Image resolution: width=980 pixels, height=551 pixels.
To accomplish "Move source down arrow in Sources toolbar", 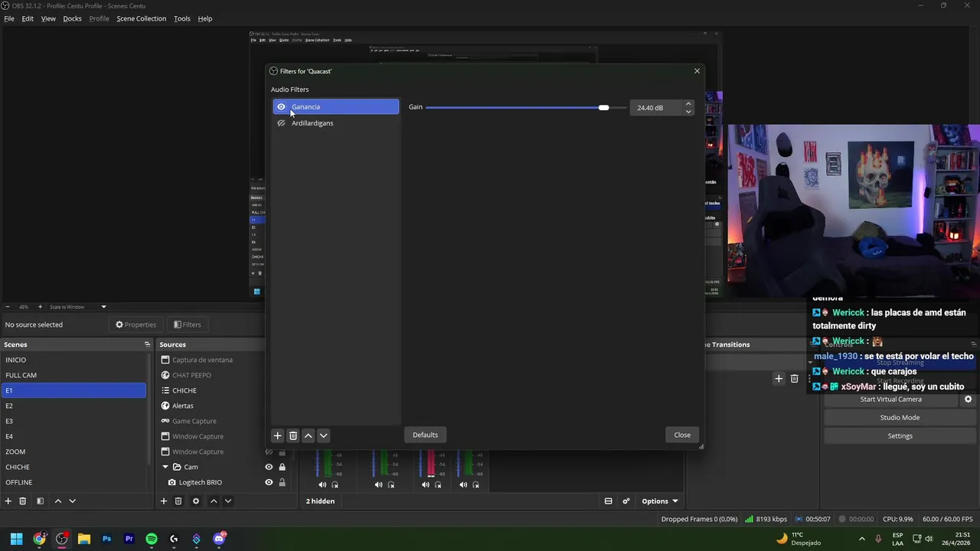I will point(227,501).
